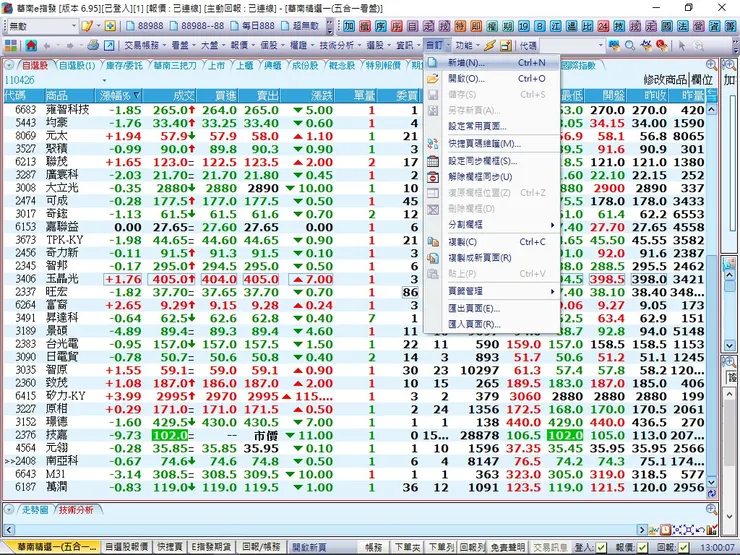
Task: Choose 複製成新頁面(R) menu entry
Action: click(493, 258)
